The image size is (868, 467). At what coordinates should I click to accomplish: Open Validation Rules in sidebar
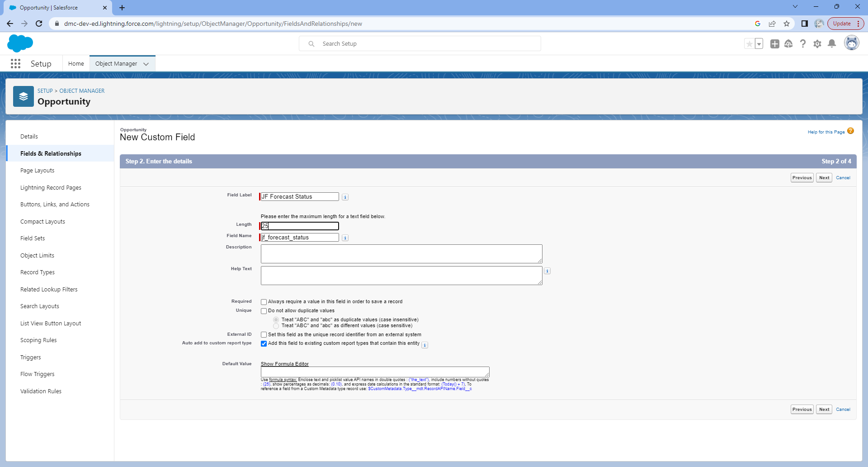coord(41,391)
